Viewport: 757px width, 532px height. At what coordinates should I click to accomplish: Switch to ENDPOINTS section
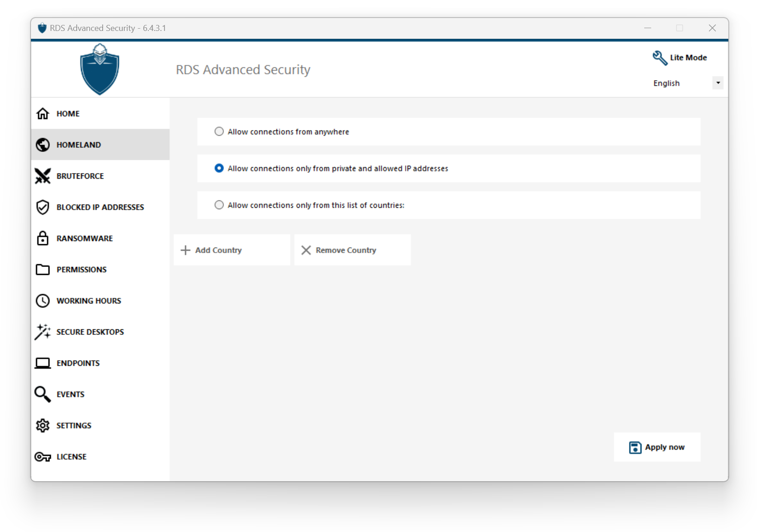[100, 363]
